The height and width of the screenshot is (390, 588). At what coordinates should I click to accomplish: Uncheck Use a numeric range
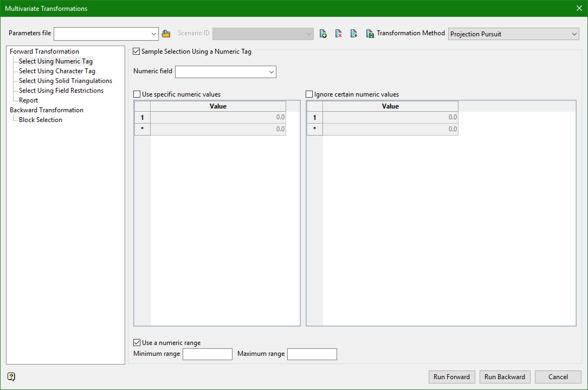(137, 343)
